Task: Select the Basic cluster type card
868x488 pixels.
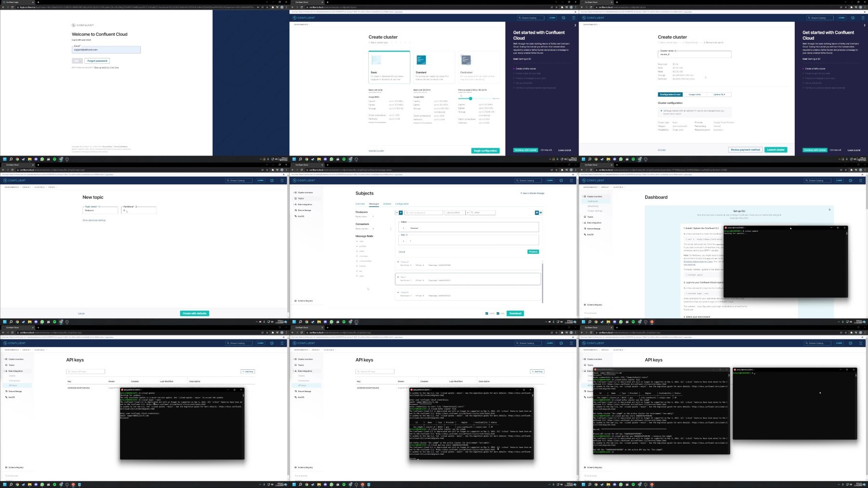Action: [389, 67]
